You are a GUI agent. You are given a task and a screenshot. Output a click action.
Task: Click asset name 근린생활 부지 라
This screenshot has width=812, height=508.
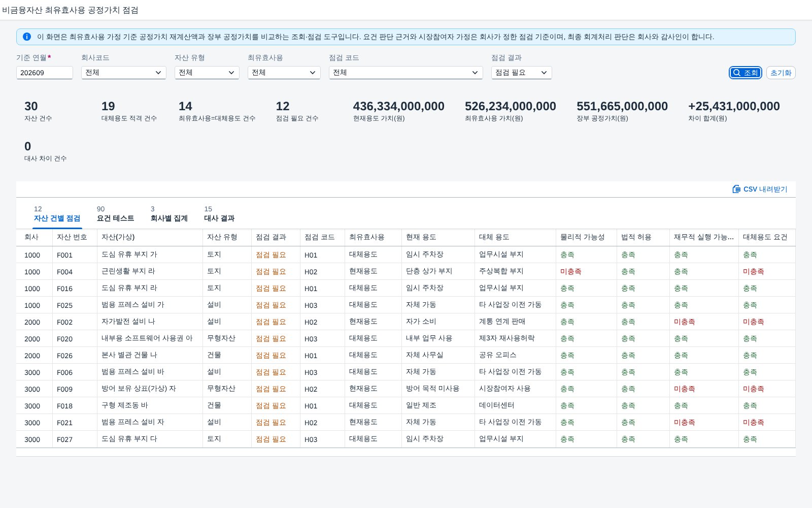pyautogui.click(x=128, y=271)
